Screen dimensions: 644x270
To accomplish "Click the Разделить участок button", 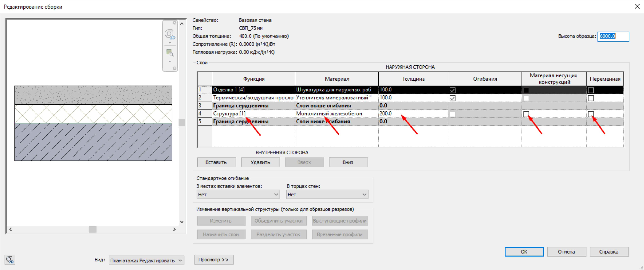I will pyautogui.click(x=278, y=234).
